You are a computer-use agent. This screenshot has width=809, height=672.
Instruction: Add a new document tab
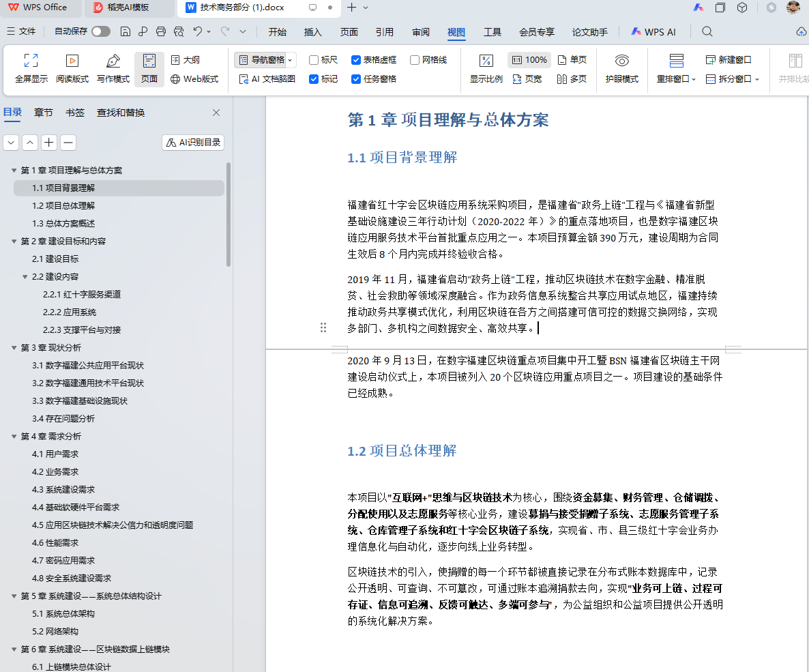(x=351, y=8)
